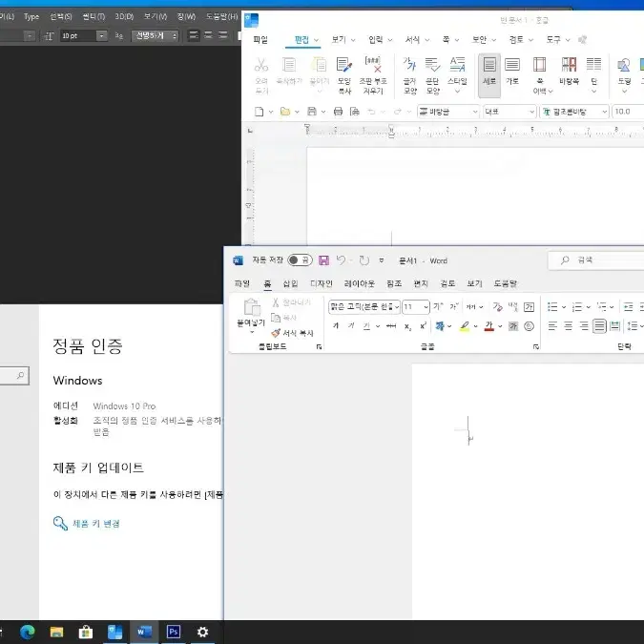Click Hangul open folder icon
This screenshot has width=644, height=644.
point(285,112)
